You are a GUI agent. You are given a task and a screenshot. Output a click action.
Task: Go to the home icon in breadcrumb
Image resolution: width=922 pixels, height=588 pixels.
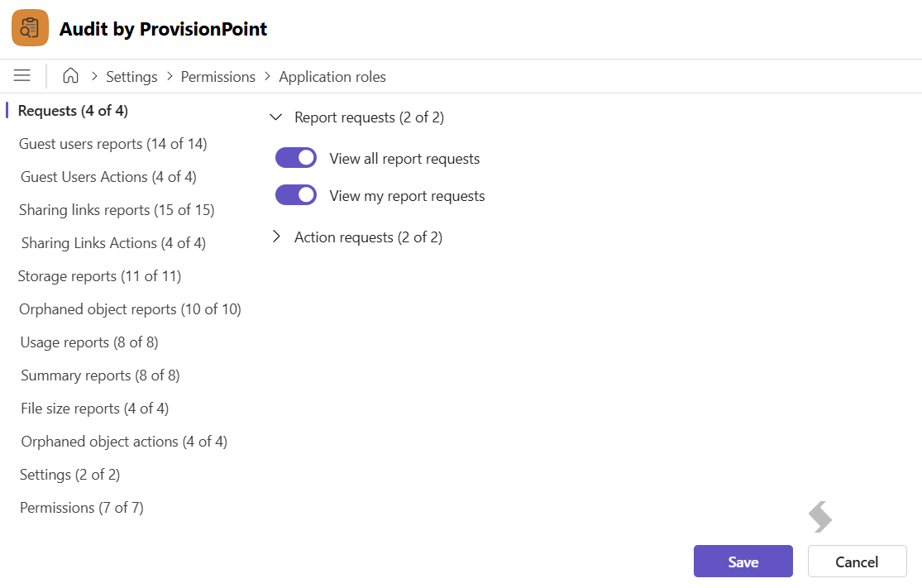70,75
